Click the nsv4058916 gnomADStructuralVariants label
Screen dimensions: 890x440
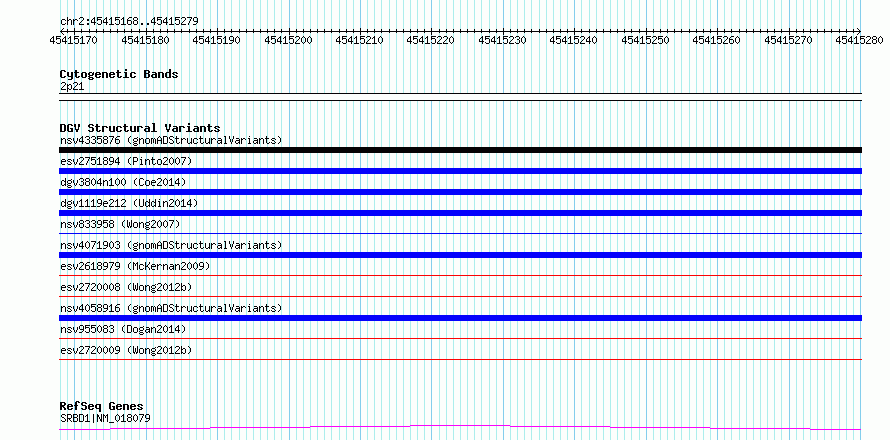[x=171, y=308]
